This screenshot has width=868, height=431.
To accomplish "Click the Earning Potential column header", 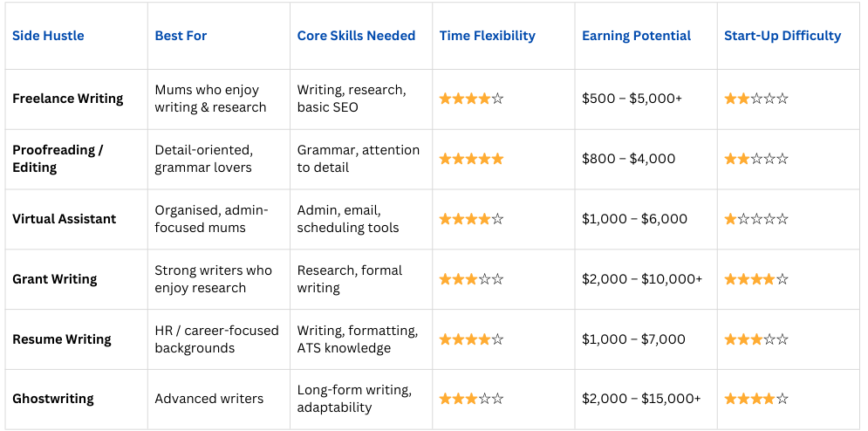I will click(x=636, y=36).
